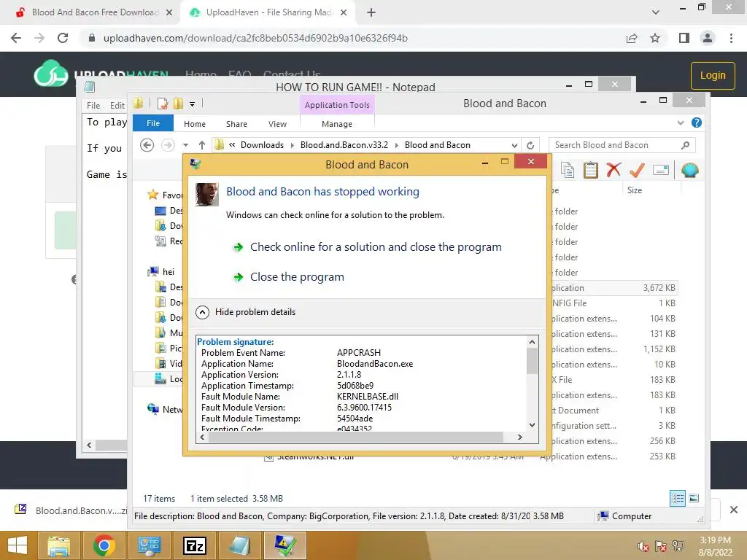The image size is (747, 560).
Task: Open Notepad's Edit menu
Action: [x=117, y=105]
